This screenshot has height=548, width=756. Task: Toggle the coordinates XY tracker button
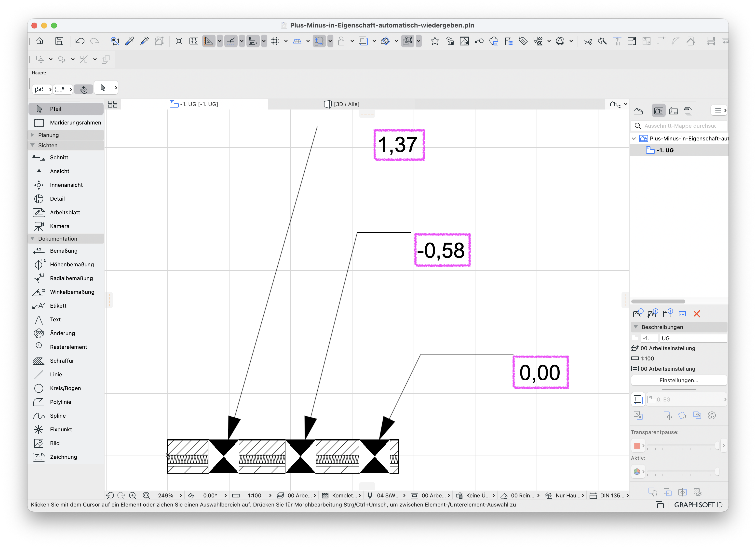pyautogui.click(x=253, y=41)
